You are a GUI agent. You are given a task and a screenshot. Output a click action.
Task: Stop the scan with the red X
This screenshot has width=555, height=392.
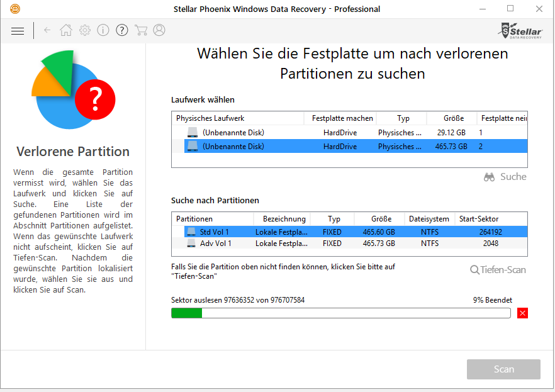pos(522,313)
